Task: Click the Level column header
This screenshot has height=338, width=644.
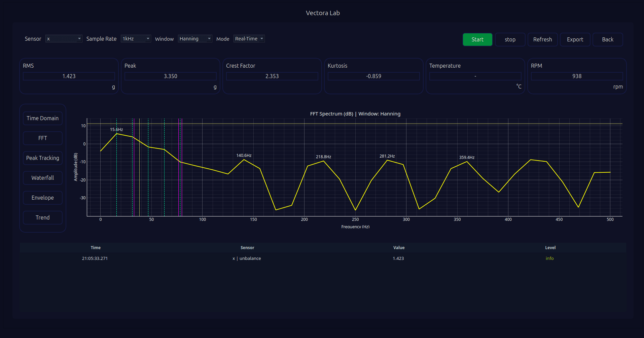Action: [x=550, y=247]
